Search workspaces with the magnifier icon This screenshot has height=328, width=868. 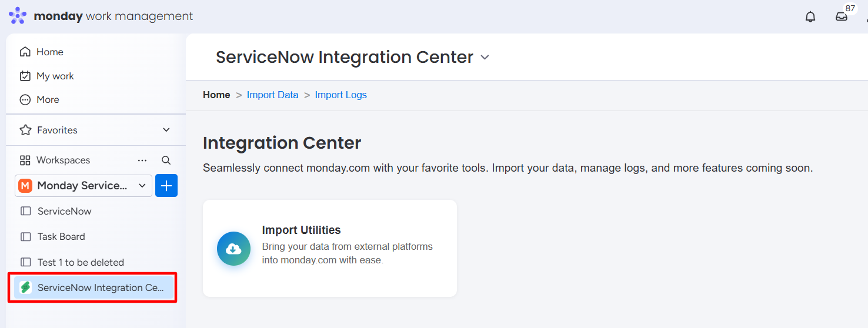tap(166, 160)
